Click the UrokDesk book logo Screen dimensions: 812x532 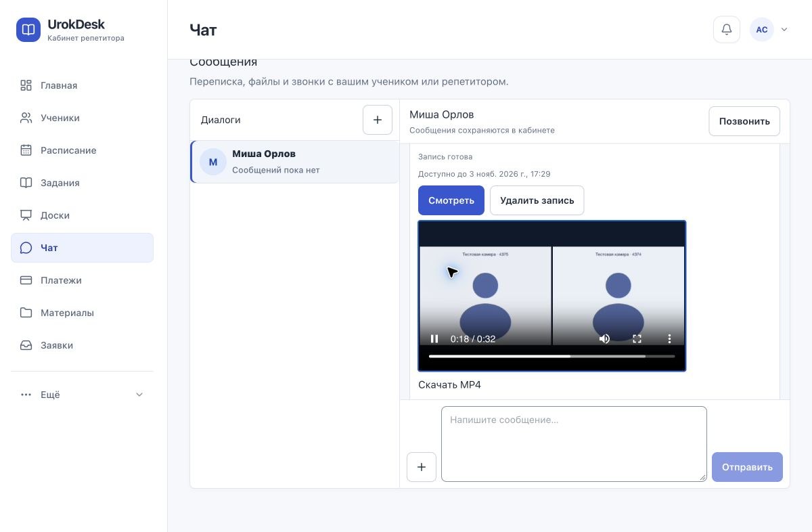28,30
